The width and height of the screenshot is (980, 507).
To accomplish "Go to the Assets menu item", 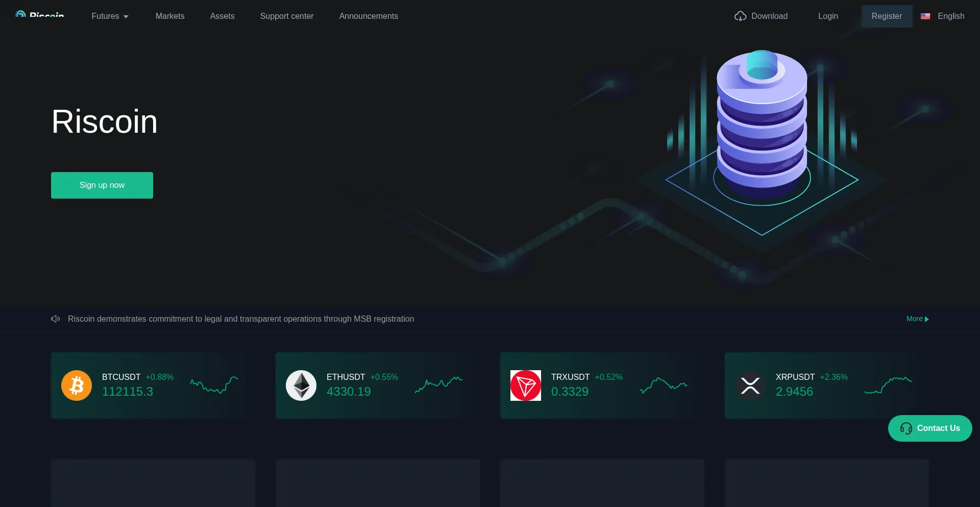I will 222,16.
